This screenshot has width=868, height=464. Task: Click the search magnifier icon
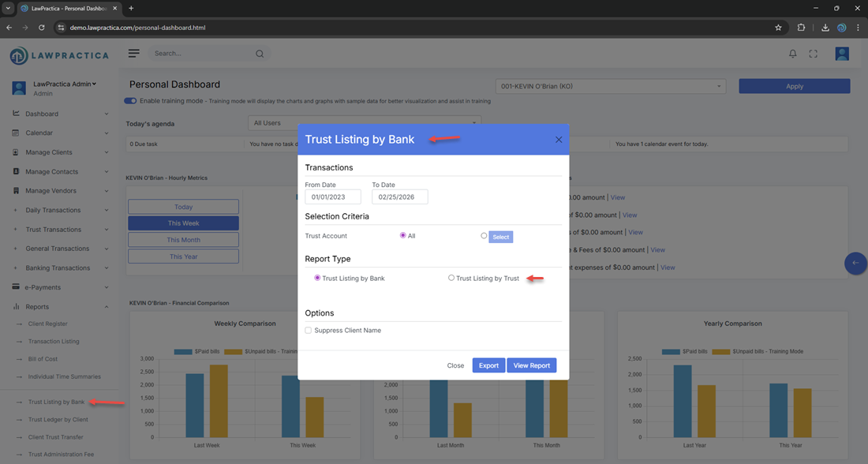[260, 54]
